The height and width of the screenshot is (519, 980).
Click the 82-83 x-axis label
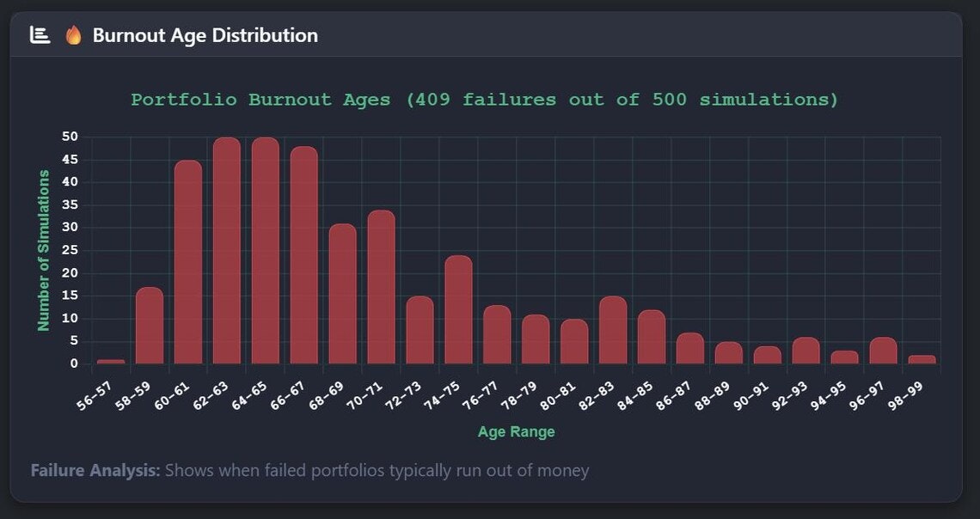(597, 396)
